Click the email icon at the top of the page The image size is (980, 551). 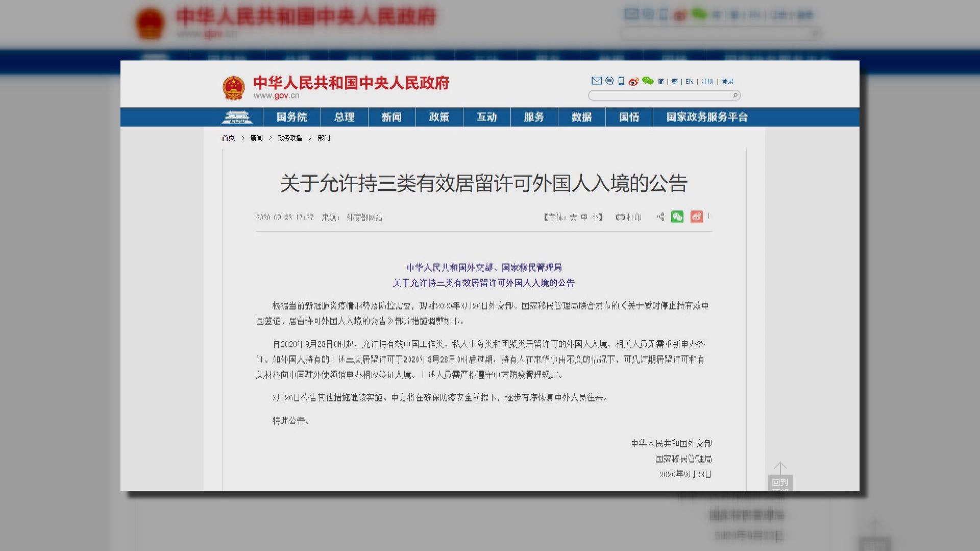(x=597, y=82)
